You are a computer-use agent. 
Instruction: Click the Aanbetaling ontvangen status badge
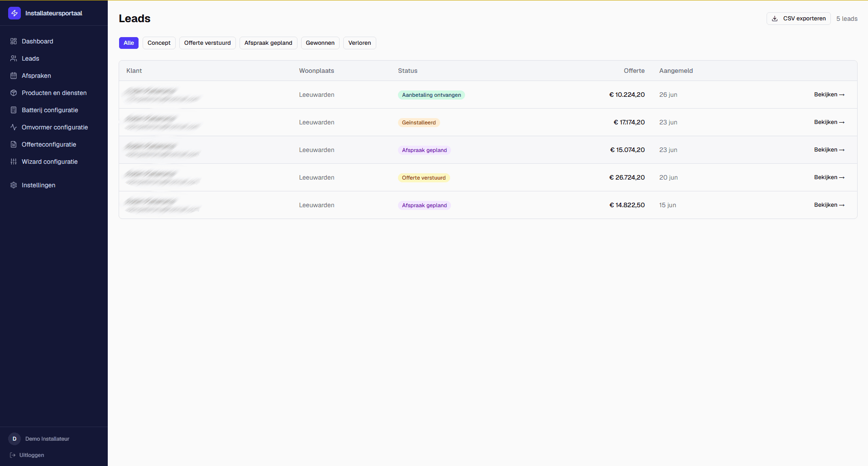432,95
